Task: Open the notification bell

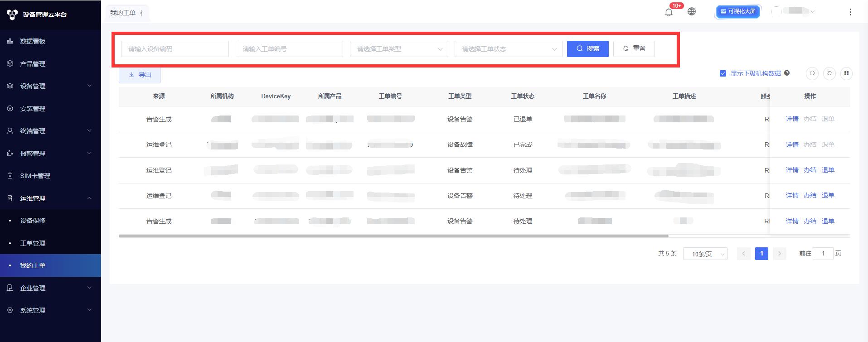Action: 669,12
